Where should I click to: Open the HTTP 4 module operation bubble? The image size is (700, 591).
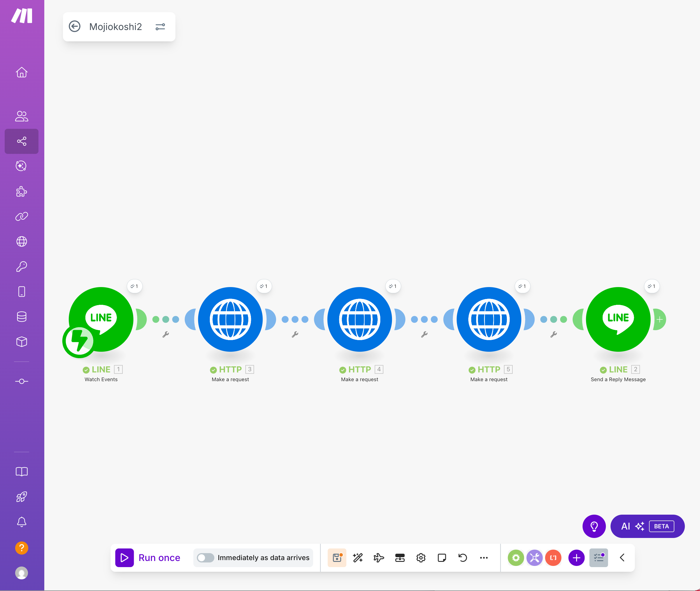tap(393, 286)
